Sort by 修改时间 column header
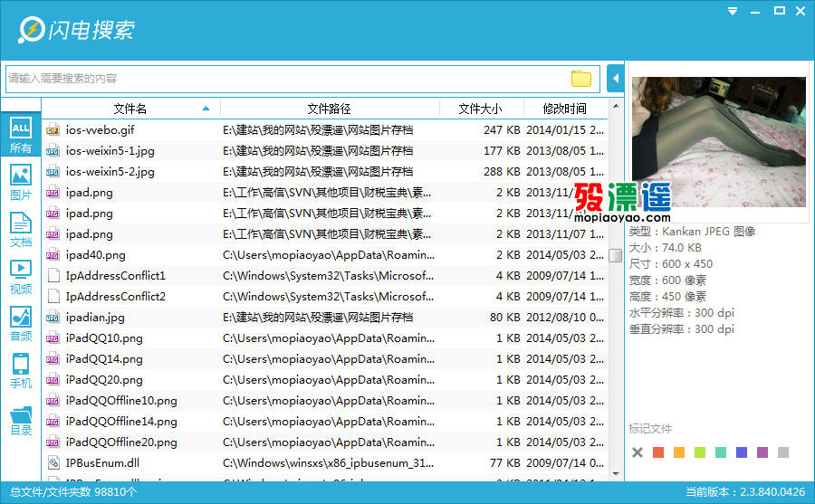 (564, 109)
